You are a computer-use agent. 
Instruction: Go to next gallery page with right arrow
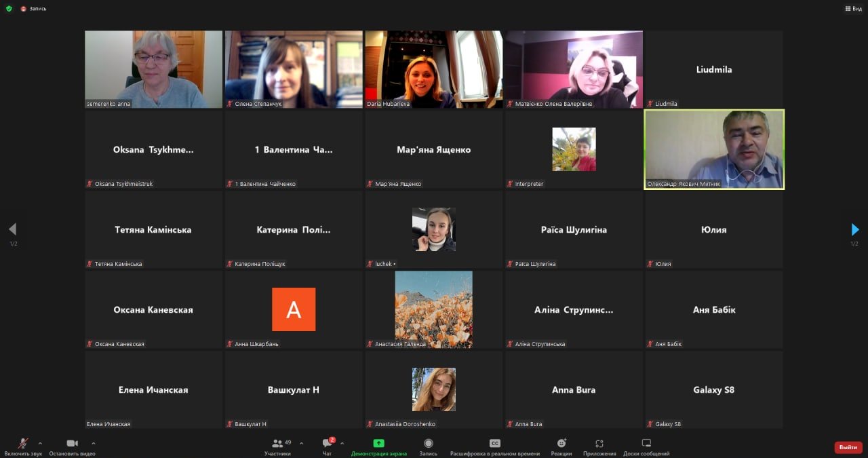[854, 229]
